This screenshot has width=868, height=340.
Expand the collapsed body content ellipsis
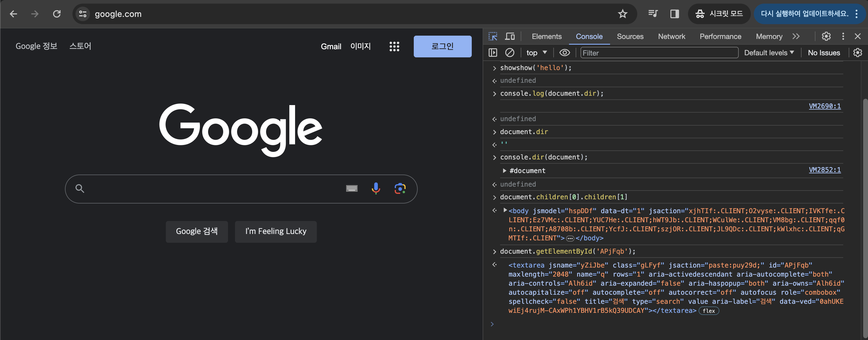point(570,239)
